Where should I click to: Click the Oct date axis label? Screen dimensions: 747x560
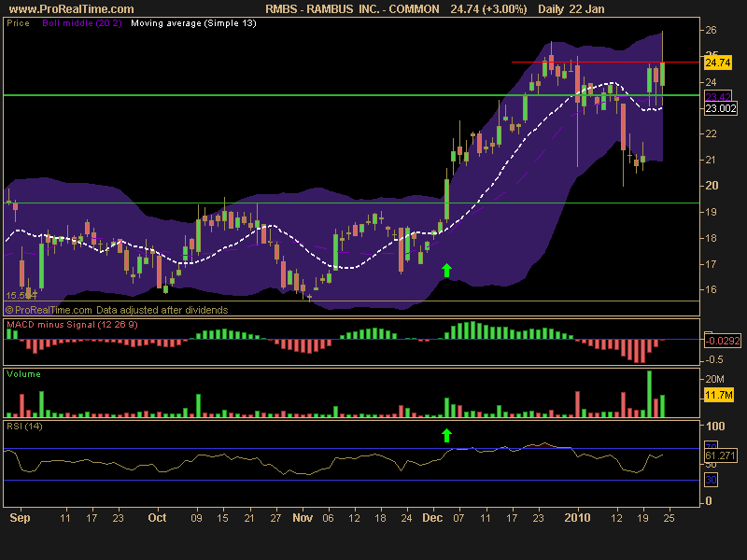[157, 518]
